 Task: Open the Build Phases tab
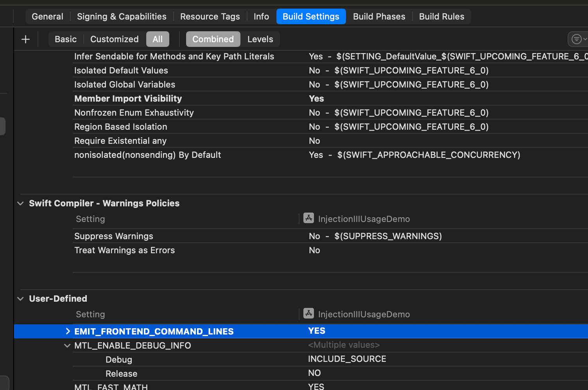379,16
